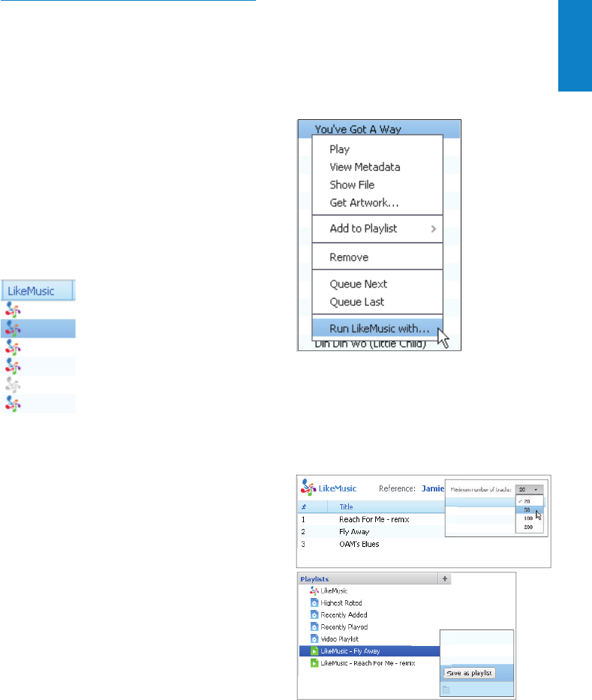Click the Recently Added smart playlist icon

click(x=314, y=614)
